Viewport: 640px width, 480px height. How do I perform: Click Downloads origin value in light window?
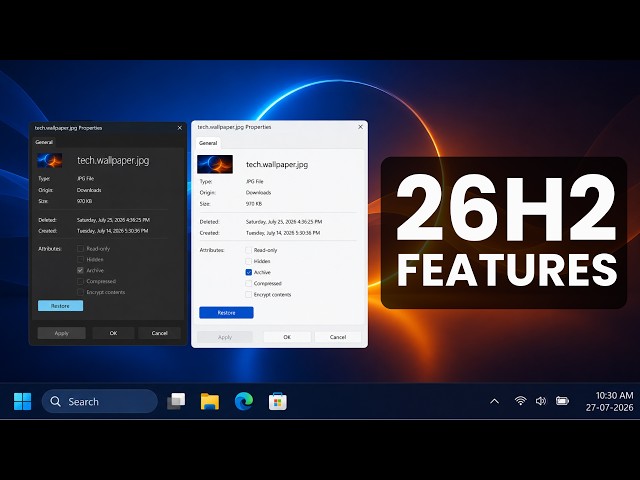tap(258, 193)
